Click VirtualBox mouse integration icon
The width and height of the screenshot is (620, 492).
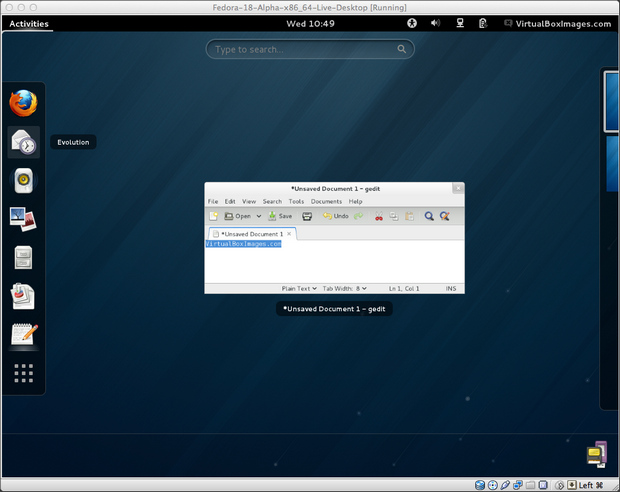(x=560, y=485)
